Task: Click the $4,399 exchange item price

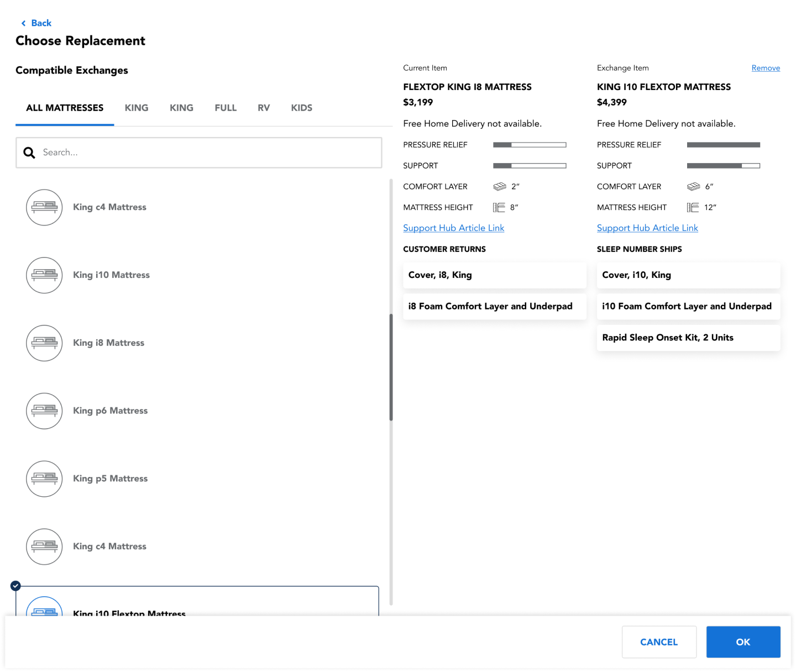Action: click(x=612, y=102)
